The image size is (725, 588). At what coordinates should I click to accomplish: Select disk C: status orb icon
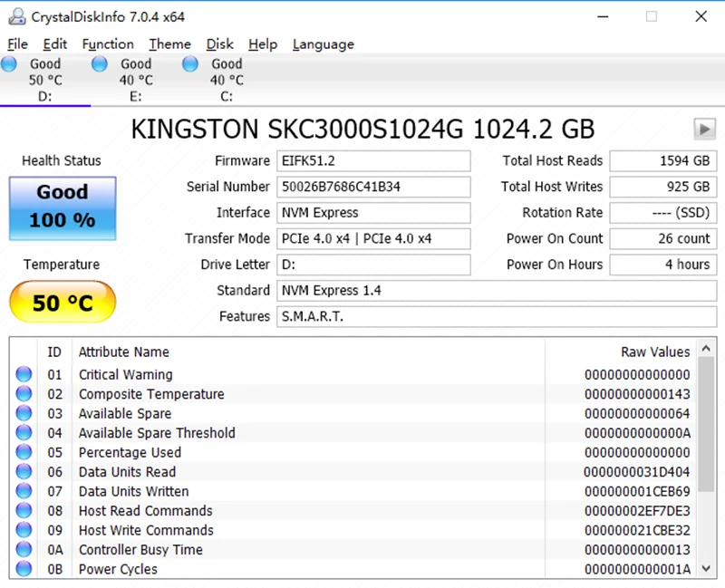[x=190, y=63]
